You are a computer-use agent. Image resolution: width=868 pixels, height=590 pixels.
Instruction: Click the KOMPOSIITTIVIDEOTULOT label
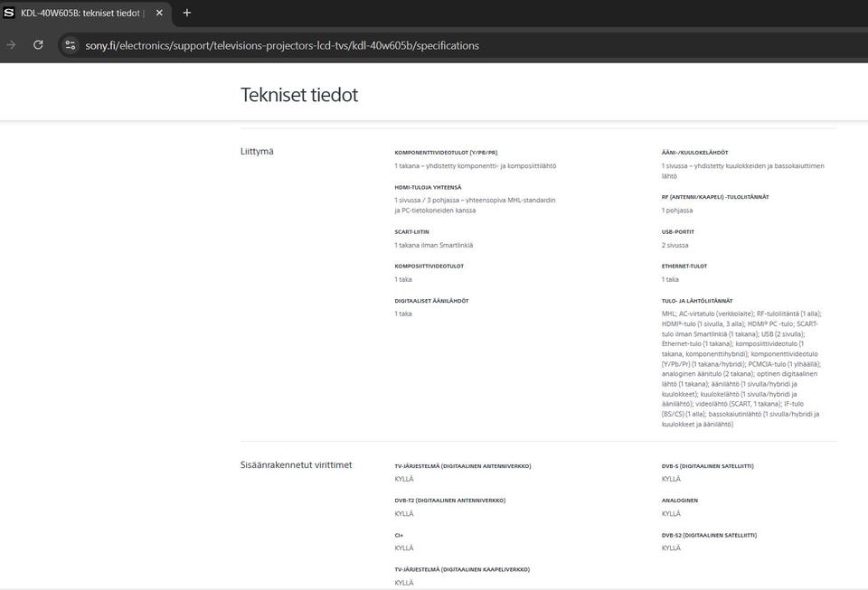coord(429,266)
